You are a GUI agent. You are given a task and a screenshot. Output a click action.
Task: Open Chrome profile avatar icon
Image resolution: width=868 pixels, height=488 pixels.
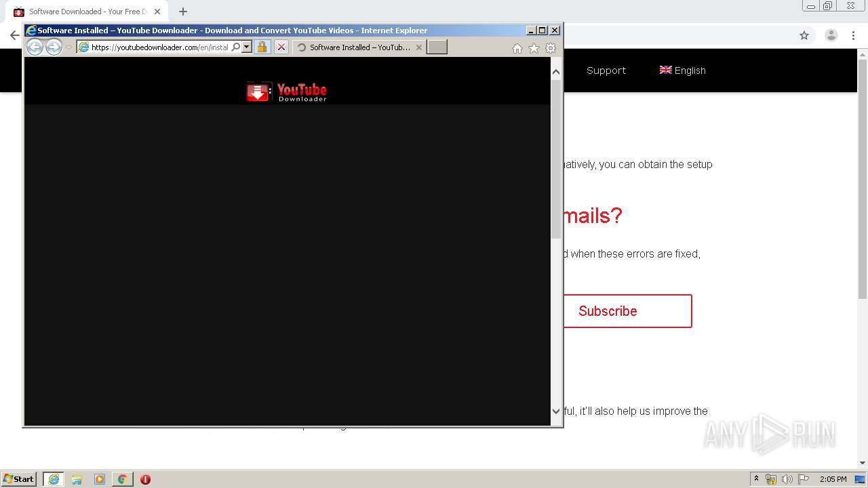[831, 35]
